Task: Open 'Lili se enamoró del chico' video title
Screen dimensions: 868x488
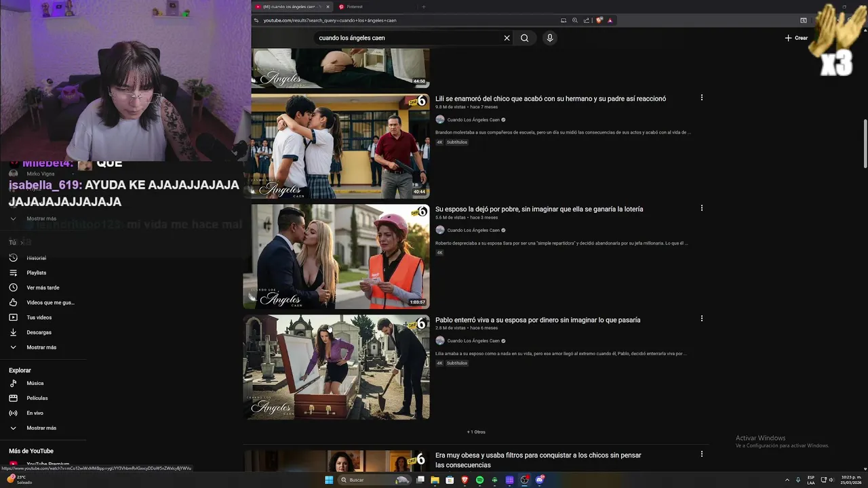Action: click(551, 99)
